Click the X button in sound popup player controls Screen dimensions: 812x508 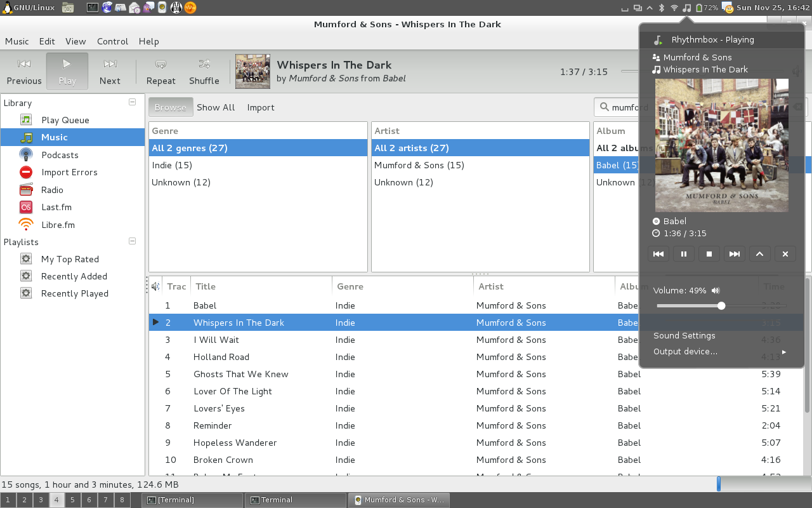pos(785,254)
